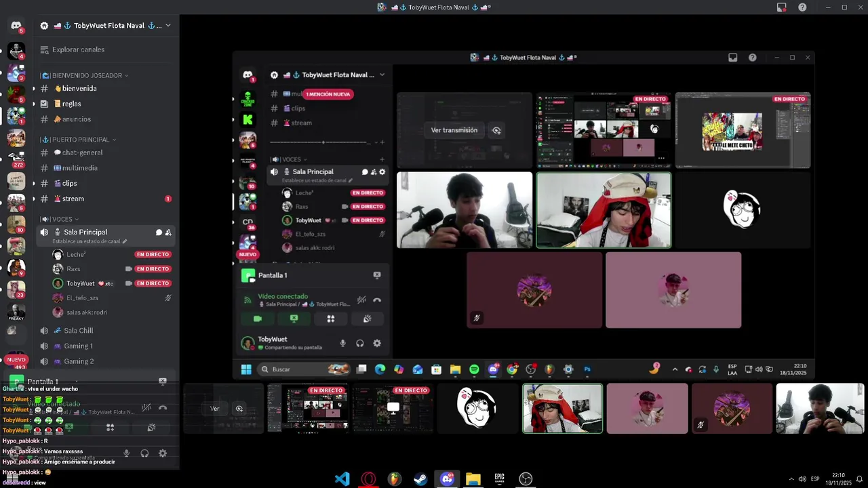Image resolution: width=868 pixels, height=488 pixels.
Task: Click EN DIRECTO badge next to Raxs outer
Action: [153, 269]
